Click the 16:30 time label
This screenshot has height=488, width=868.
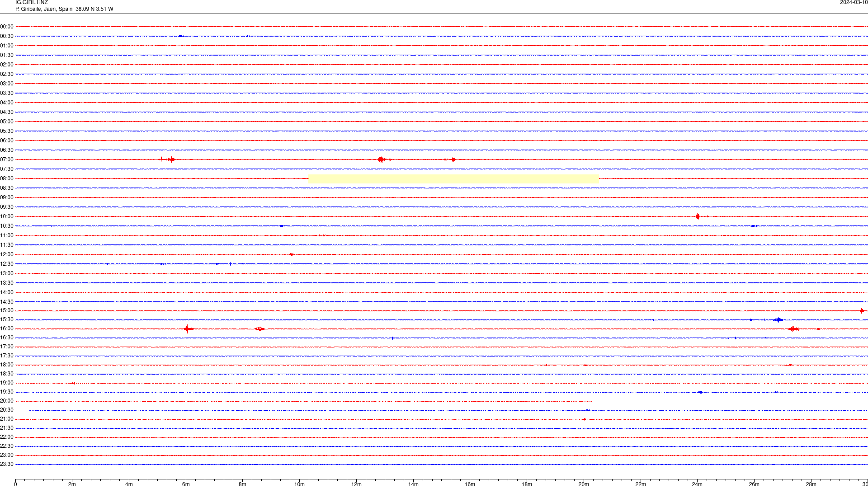[x=7, y=338]
